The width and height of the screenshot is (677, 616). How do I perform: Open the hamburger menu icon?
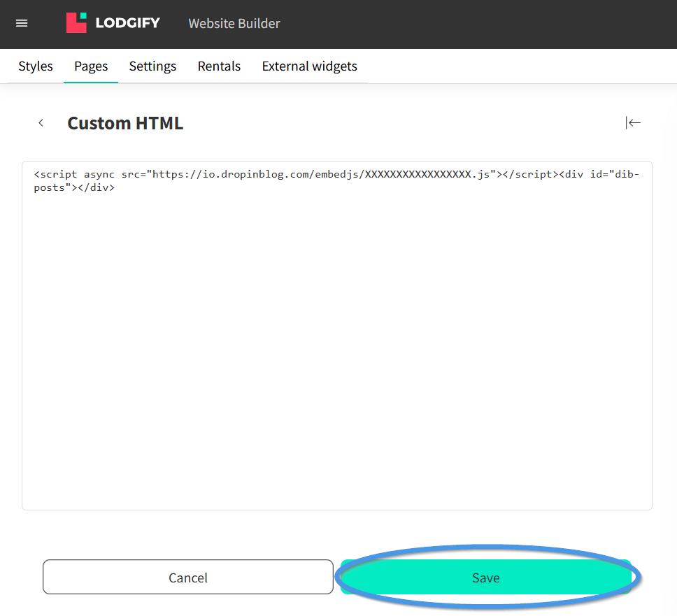coord(22,23)
